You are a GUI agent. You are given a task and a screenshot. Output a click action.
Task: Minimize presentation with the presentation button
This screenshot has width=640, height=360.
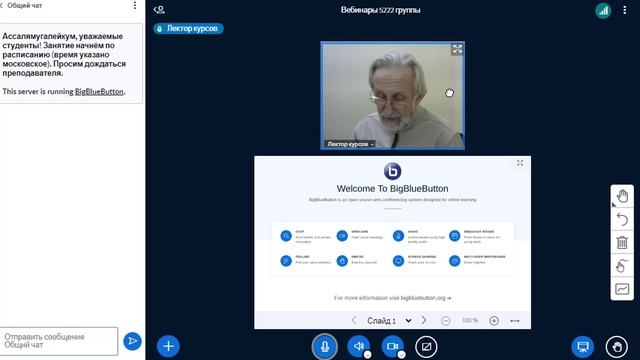click(583, 347)
